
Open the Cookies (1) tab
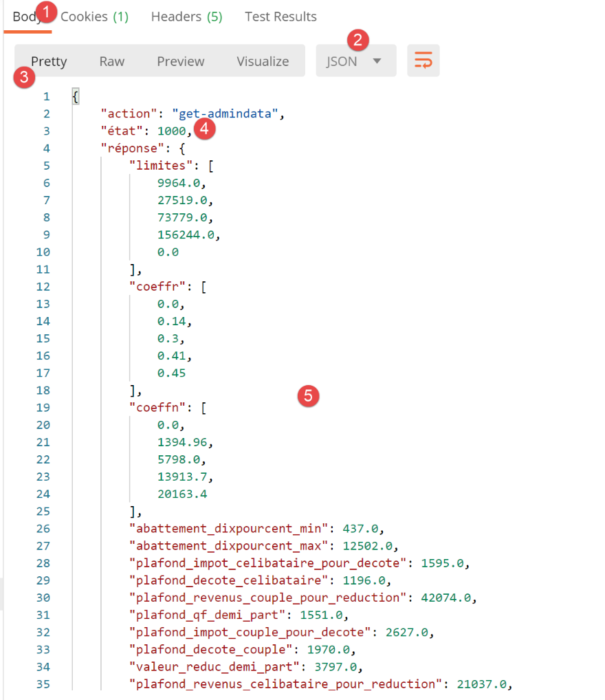tap(94, 17)
